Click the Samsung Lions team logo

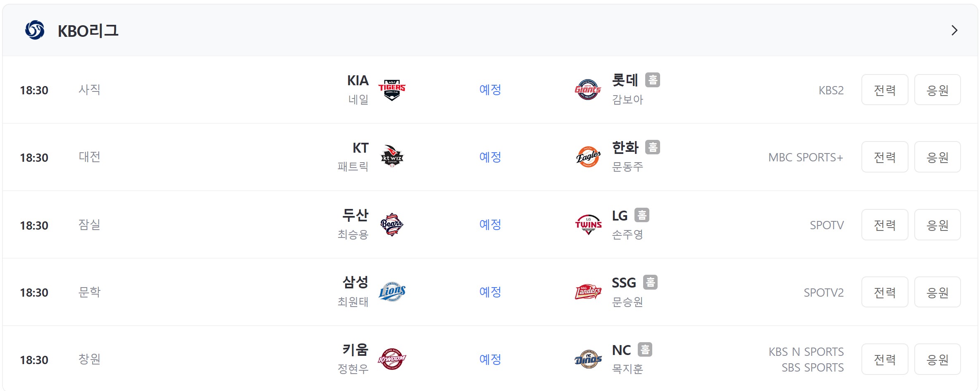point(392,292)
